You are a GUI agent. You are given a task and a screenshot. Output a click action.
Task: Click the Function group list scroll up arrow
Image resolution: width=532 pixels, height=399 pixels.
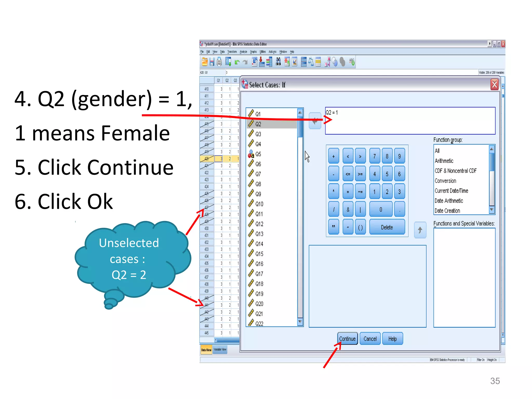pos(491,149)
